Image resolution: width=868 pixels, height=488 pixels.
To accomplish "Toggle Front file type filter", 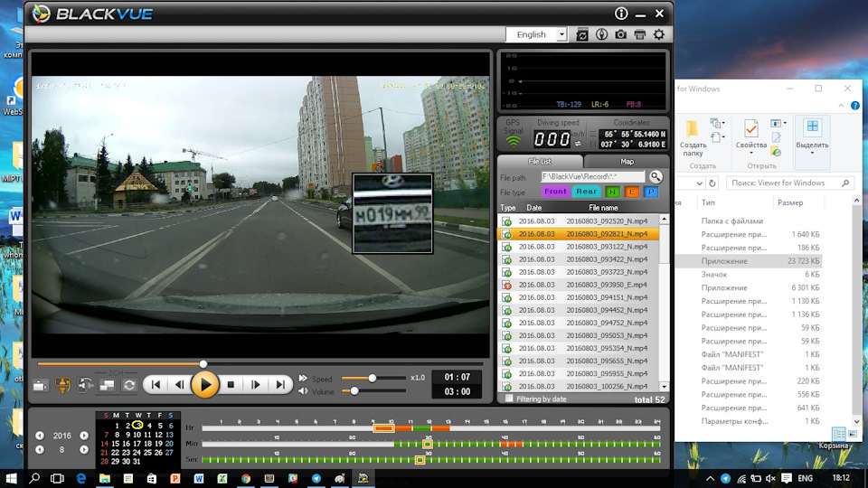I will pos(555,192).
